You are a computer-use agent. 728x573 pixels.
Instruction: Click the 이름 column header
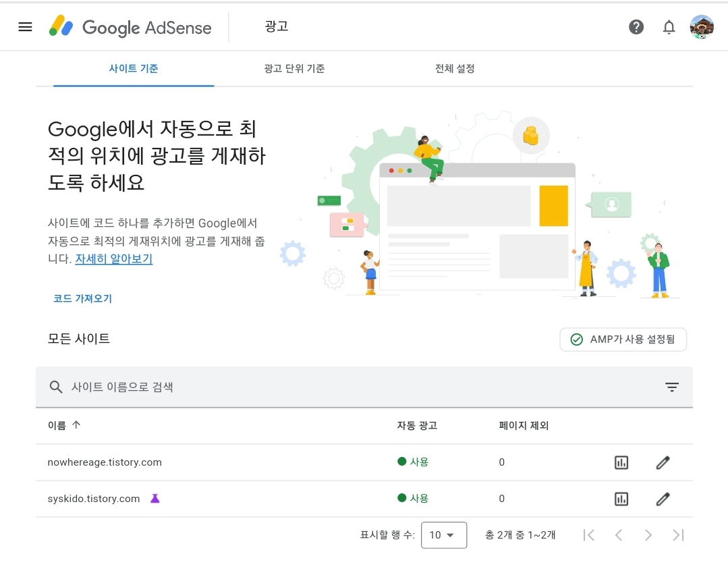pos(57,425)
